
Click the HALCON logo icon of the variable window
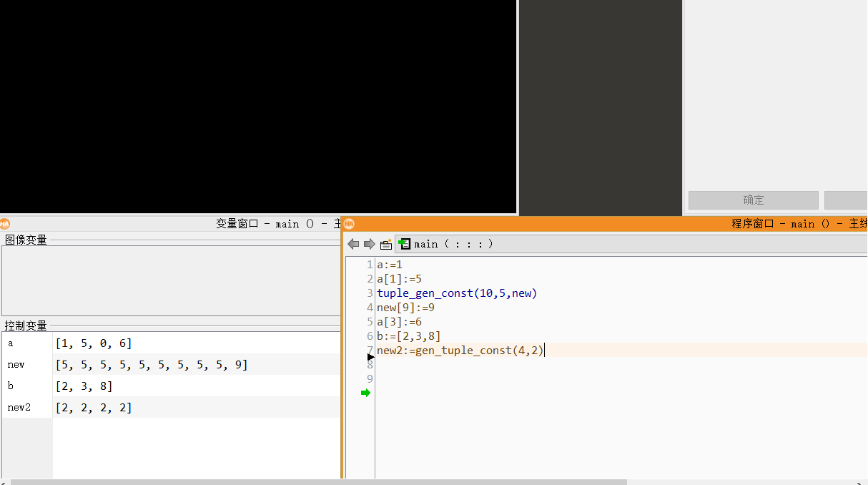click(x=5, y=223)
